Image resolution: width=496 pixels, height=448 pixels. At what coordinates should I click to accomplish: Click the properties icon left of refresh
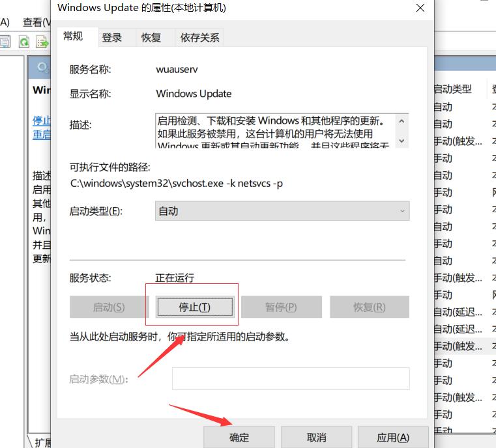click(x=5, y=42)
